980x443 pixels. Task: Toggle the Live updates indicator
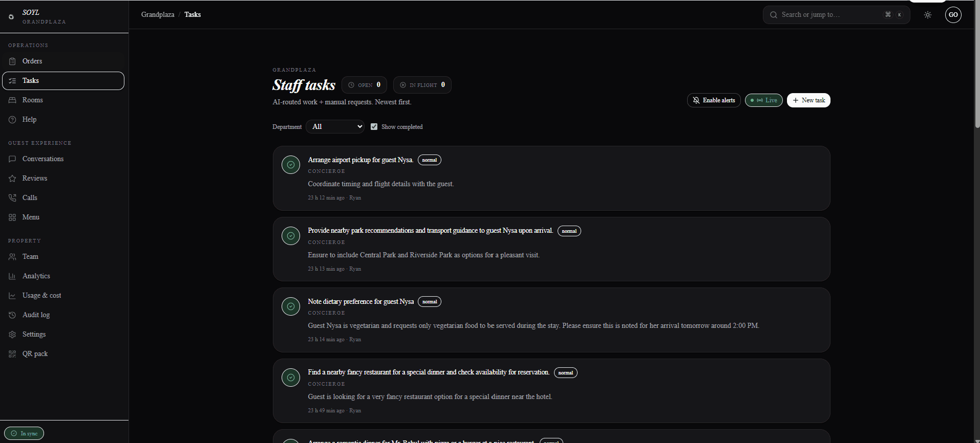(x=763, y=100)
